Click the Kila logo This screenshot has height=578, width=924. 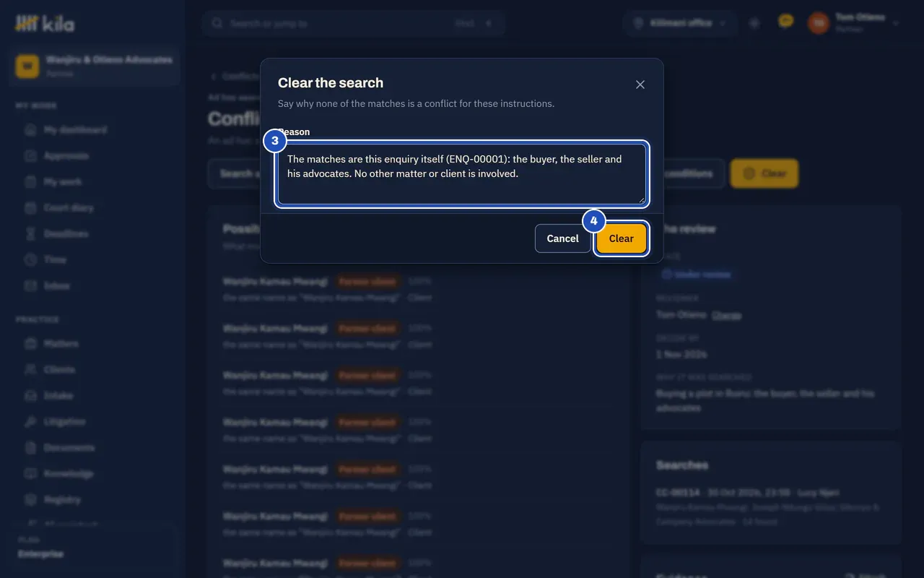pyautogui.click(x=45, y=24)
